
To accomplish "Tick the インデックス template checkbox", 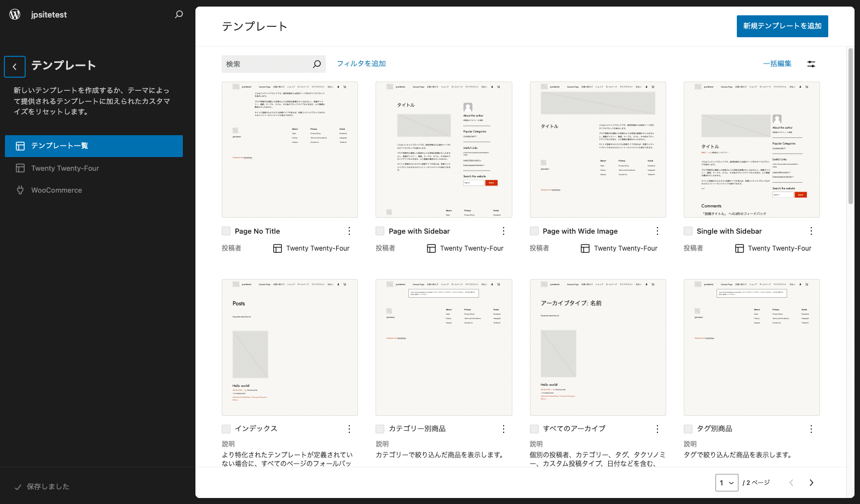I will [x=226, y=429].
